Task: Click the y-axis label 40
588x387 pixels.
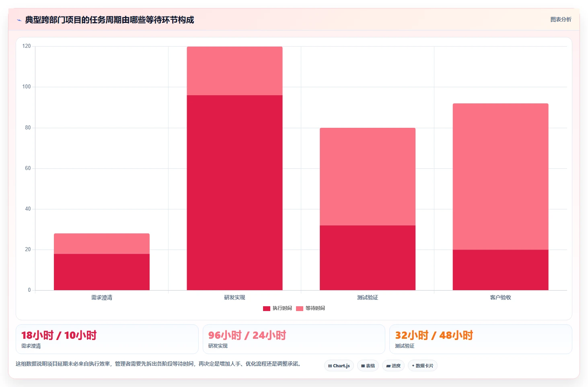Action: pyautogui.click(x=28, y=209)
